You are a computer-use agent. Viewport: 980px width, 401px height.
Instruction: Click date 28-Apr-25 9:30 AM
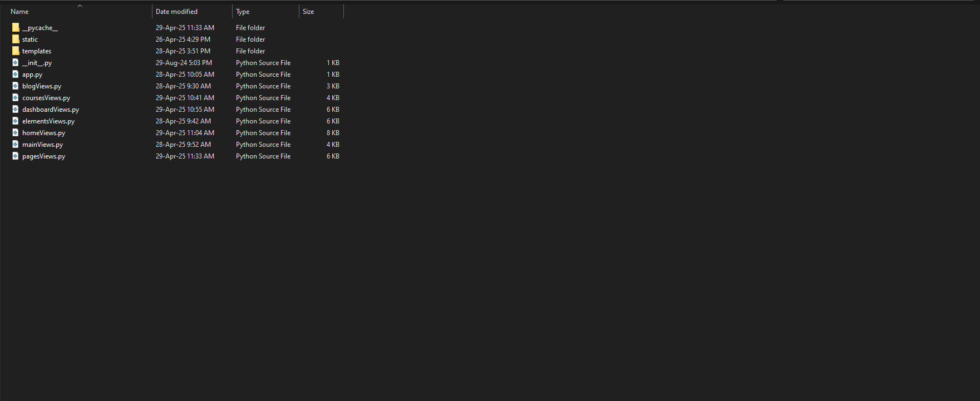[x=183, y=86]
